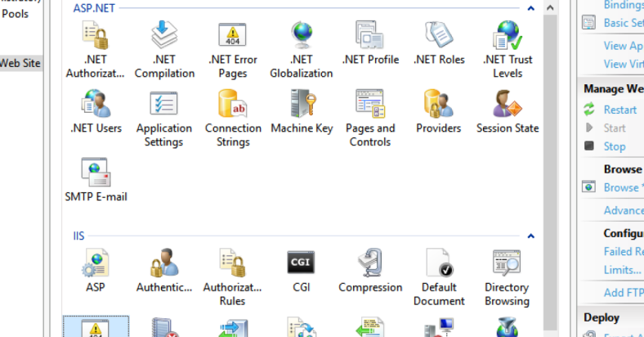Open .NET Authorization Rules feature
Viewport: 644px width, 337px height.
[96, 49]
